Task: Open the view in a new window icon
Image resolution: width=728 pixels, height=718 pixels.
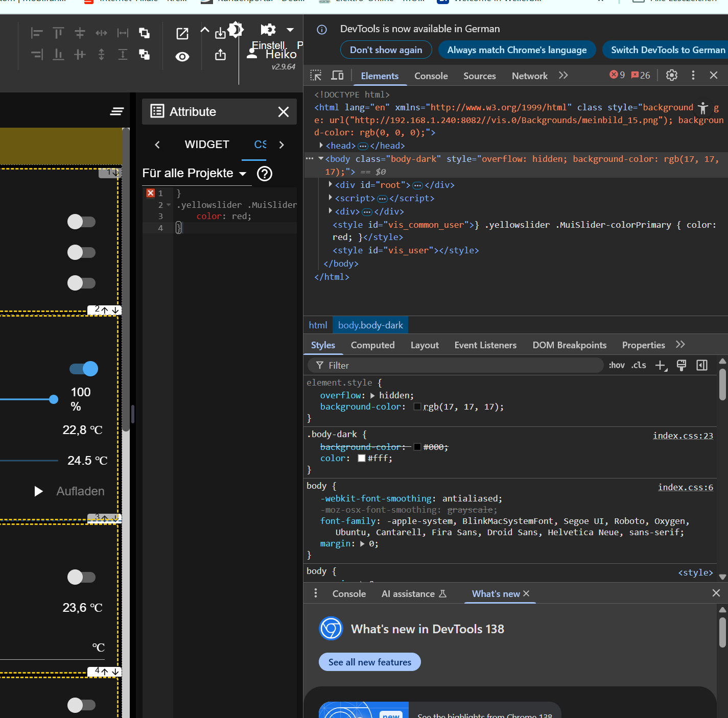Action: 182,34
